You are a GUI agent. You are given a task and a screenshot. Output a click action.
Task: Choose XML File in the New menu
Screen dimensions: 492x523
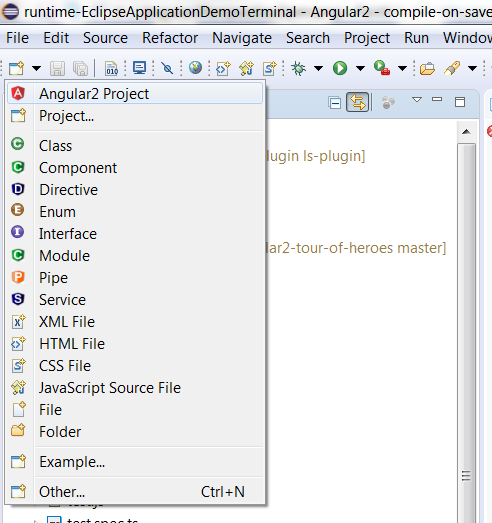[135, 322]
